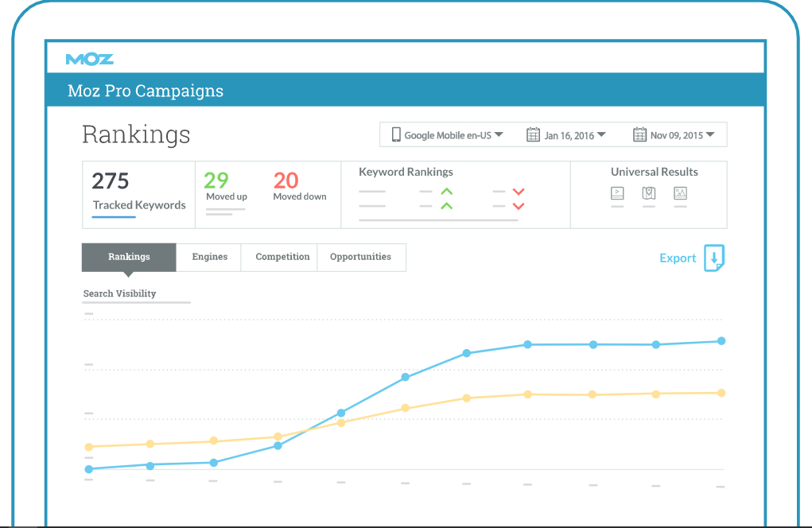
Task: Click the mobile phone icon beside Google Mobile en-US
Action: point(396,134)
